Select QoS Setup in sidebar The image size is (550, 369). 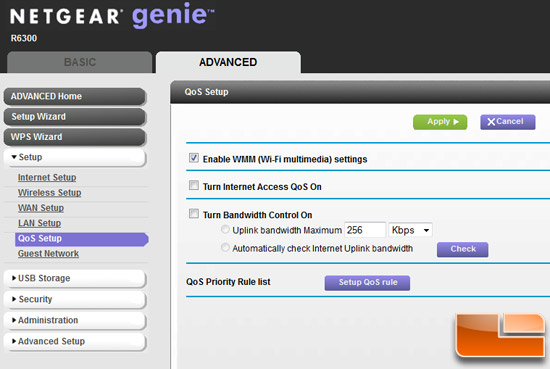coord(82,239)
